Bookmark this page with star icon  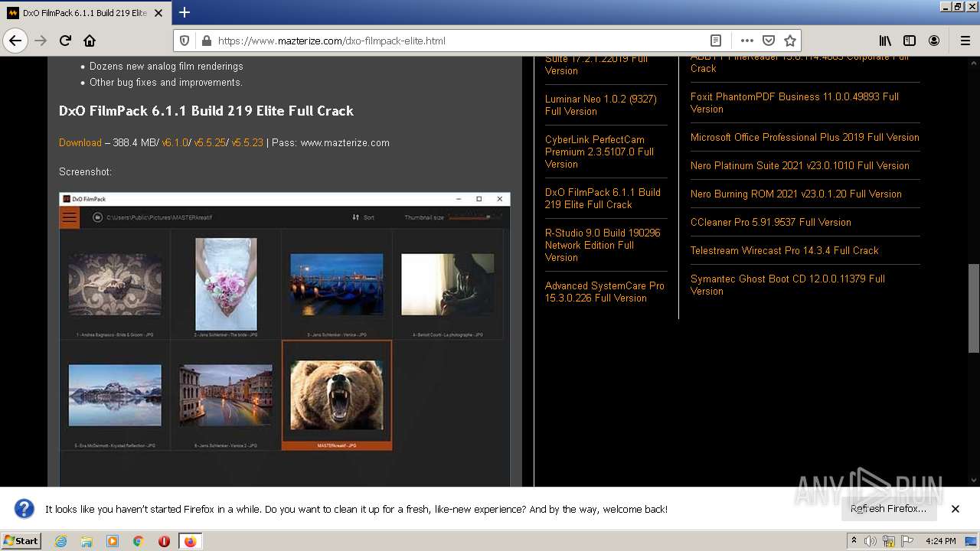[x=790, y=41]
